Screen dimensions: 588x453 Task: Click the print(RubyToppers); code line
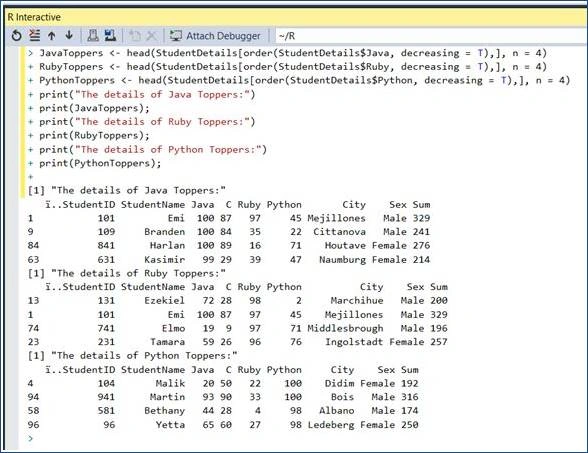point(94,135)
